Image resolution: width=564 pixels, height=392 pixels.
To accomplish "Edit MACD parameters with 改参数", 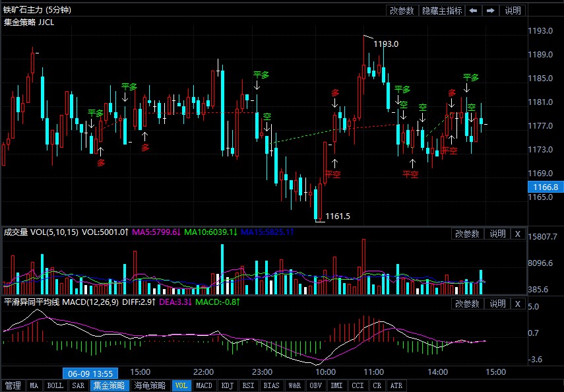I will (x=467, y=304).
